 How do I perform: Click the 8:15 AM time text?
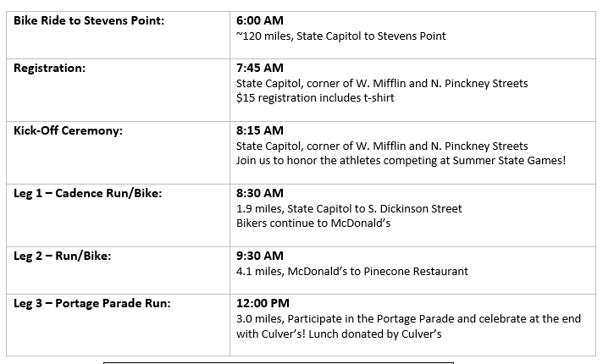[x=260, y=130]
